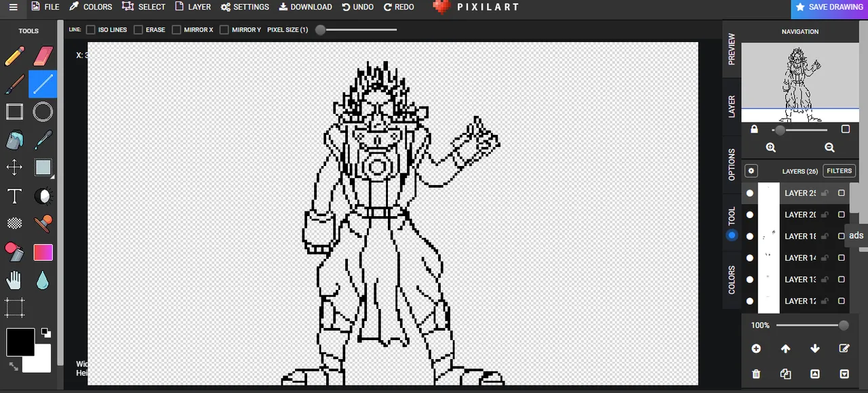
Task: Check the Erase line option
Action: coord(138,30)
